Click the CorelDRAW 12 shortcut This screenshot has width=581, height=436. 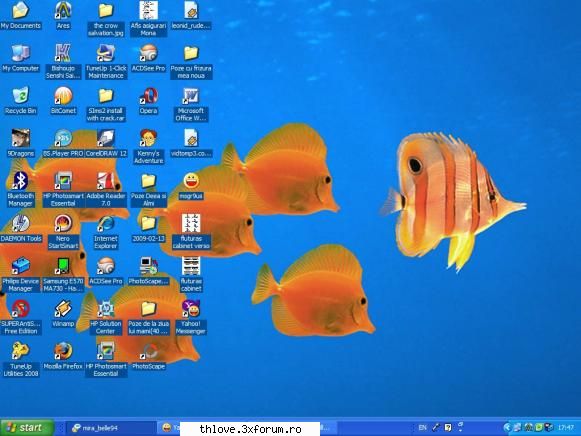coord(106,143)
